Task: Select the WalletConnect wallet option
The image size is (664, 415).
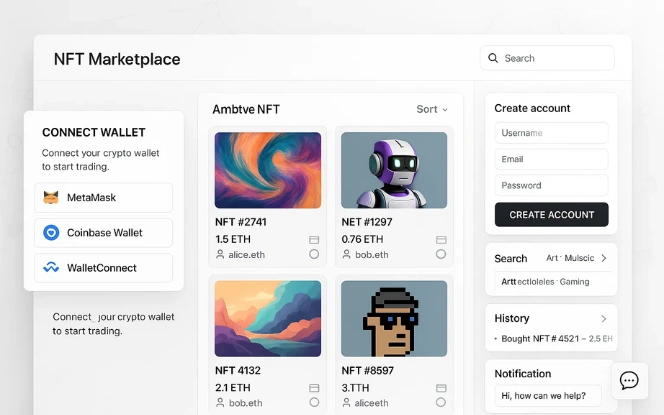Action: (x=103, y=268)
